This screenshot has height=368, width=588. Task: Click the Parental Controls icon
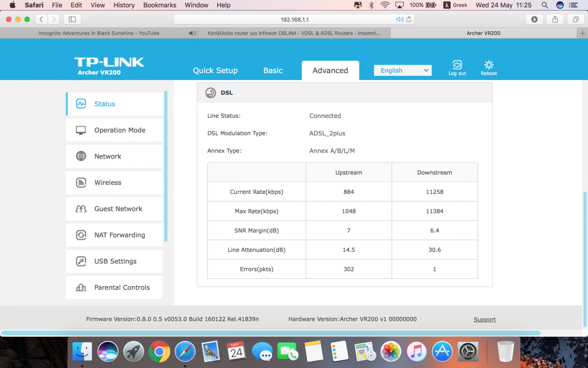pyautogui.click(x=81, y=288)
